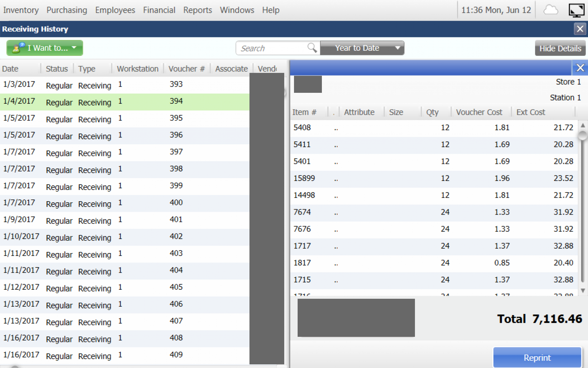Open the Financial menu
The height and width of the screenshot is (368, 588).
coord(159,10)
